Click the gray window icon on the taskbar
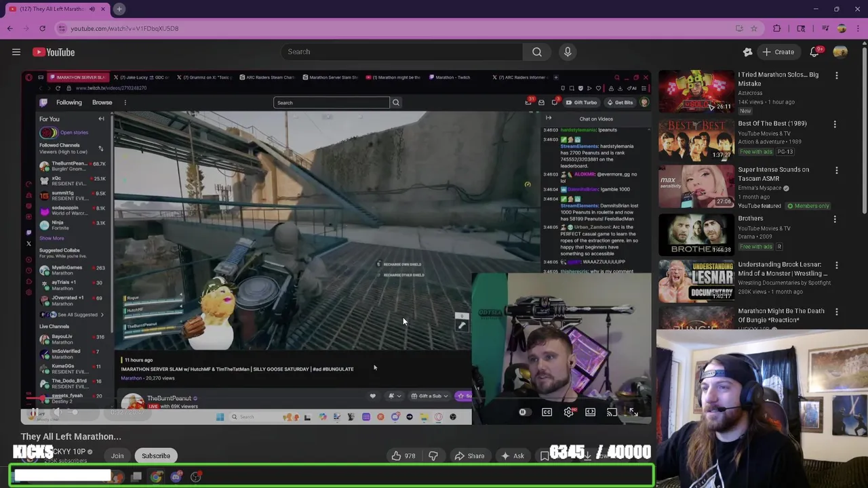The width and height of the screenshot is (868, 488). coord(136,477)
